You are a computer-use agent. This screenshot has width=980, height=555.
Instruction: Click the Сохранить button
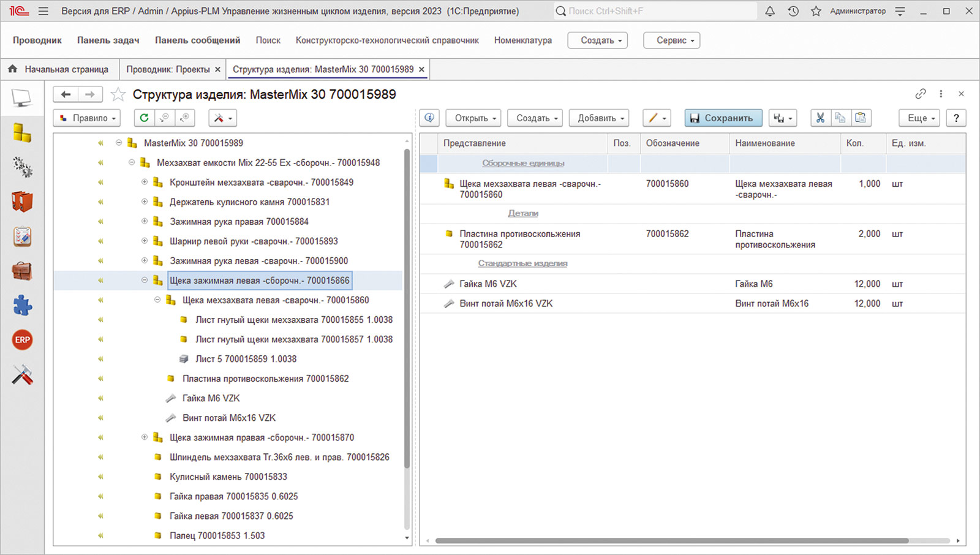pos(723,118)
